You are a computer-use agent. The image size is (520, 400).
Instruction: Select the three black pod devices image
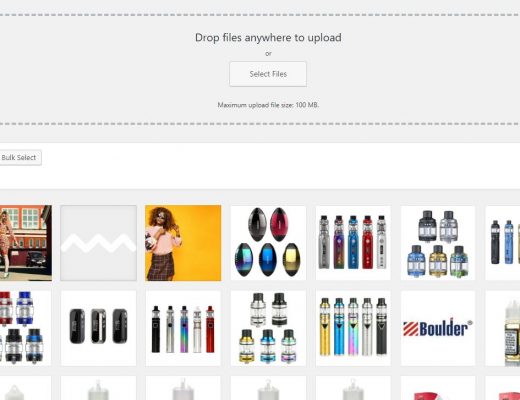click(x=99, y=328)
